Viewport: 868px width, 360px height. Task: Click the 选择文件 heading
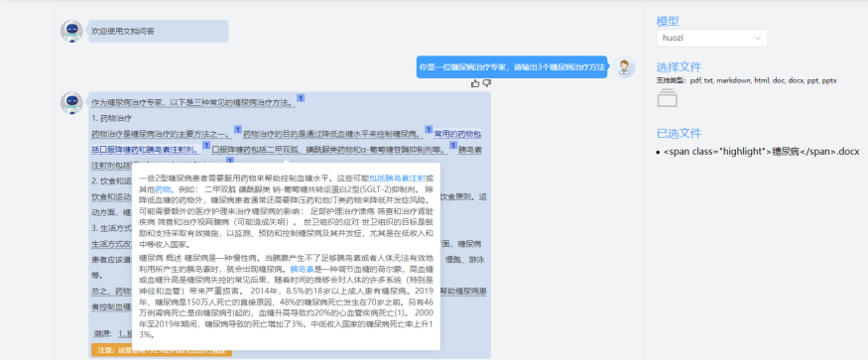click(680, 67)
